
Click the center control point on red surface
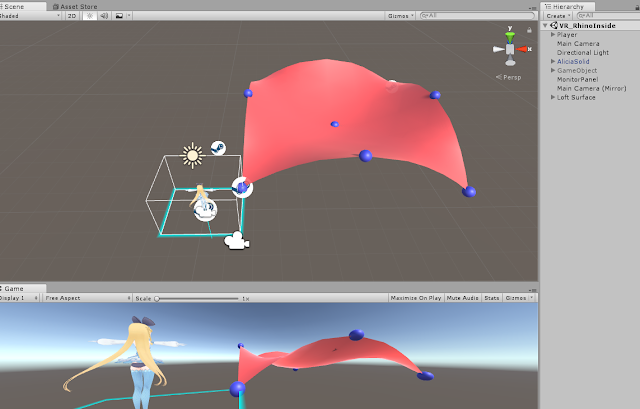coord(334,124)
